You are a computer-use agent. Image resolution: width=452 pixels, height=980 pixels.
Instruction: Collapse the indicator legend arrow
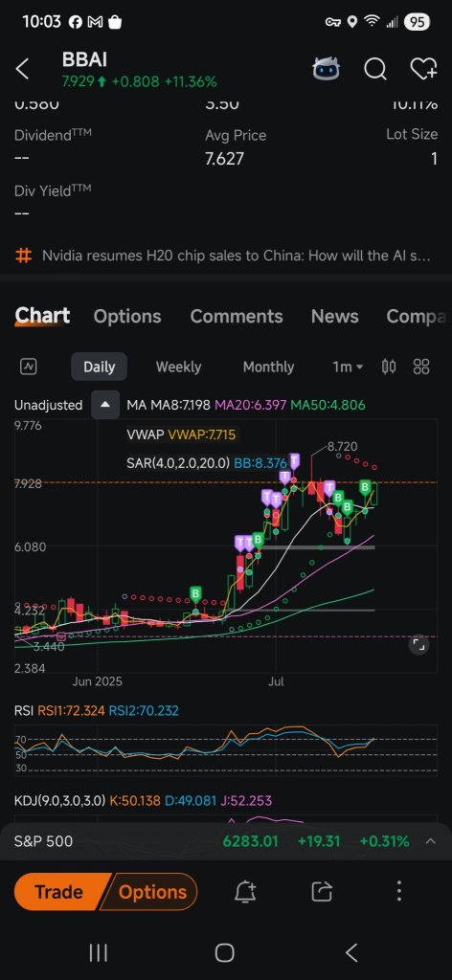pyautogui.click(x=105, y=405)
